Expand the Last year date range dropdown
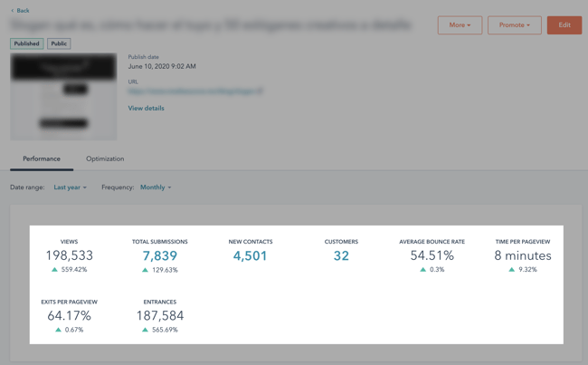Image resolution: width=588 pixels, height=365 pixels. [71, 187]
